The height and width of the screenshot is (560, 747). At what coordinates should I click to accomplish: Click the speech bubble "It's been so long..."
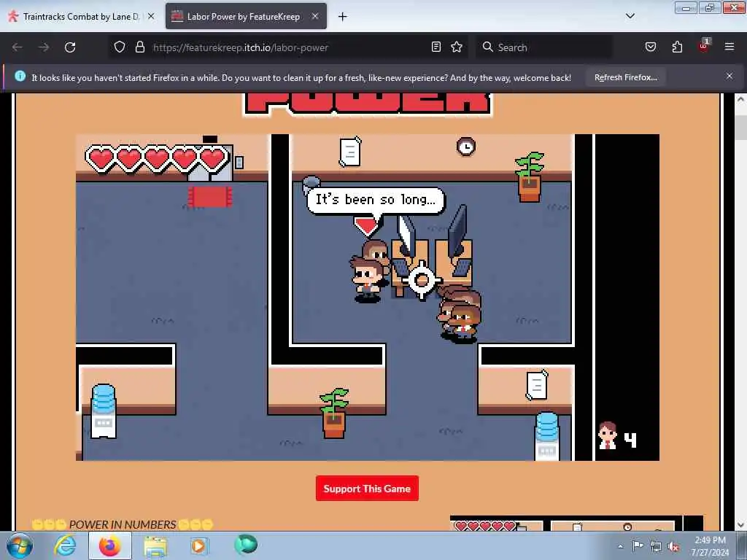pyautogui.click(x=376, y=200)
